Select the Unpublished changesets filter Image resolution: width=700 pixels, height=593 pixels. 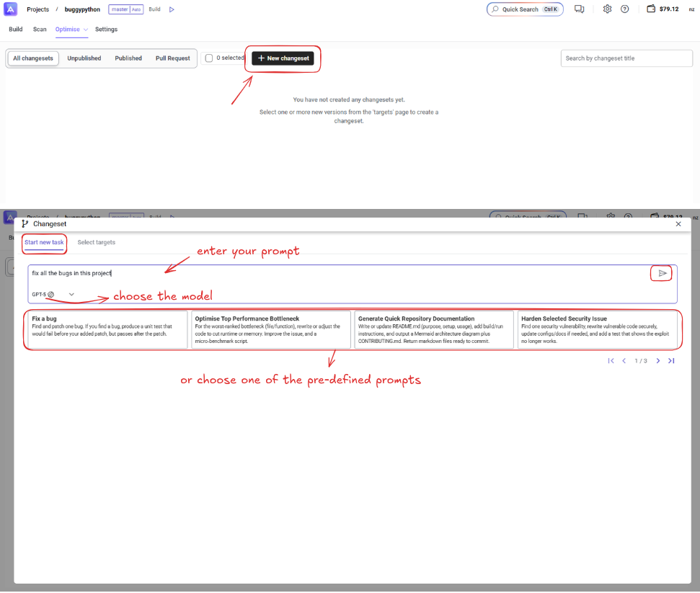point(84,58)
